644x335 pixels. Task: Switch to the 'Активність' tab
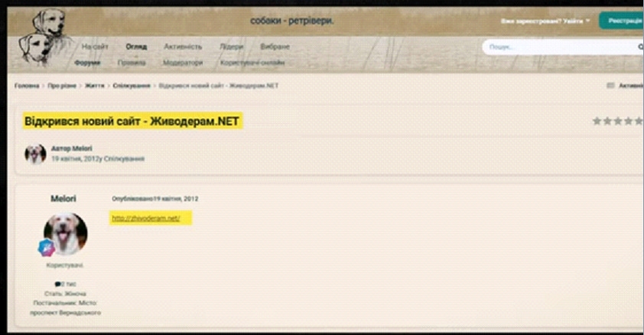183,47
